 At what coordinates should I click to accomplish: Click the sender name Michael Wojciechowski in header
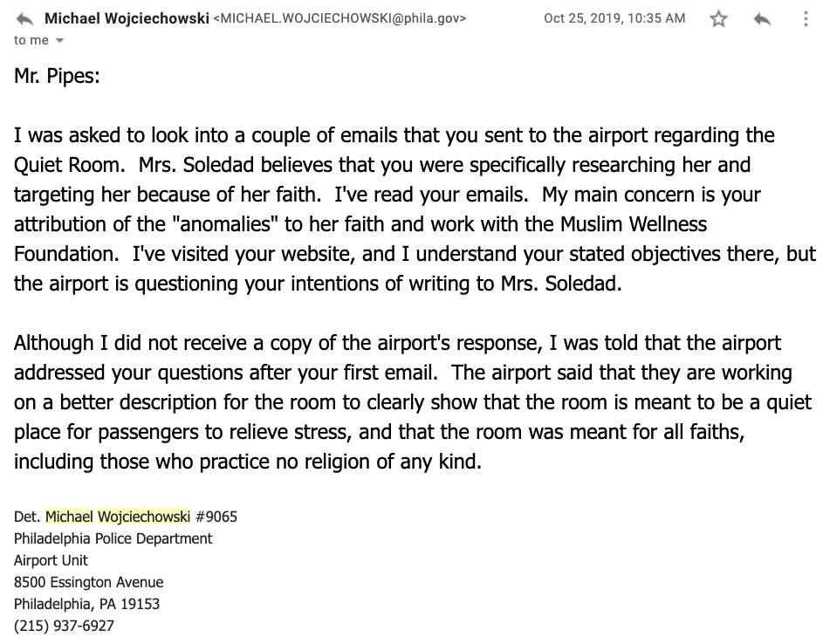[x=127, y=18]
